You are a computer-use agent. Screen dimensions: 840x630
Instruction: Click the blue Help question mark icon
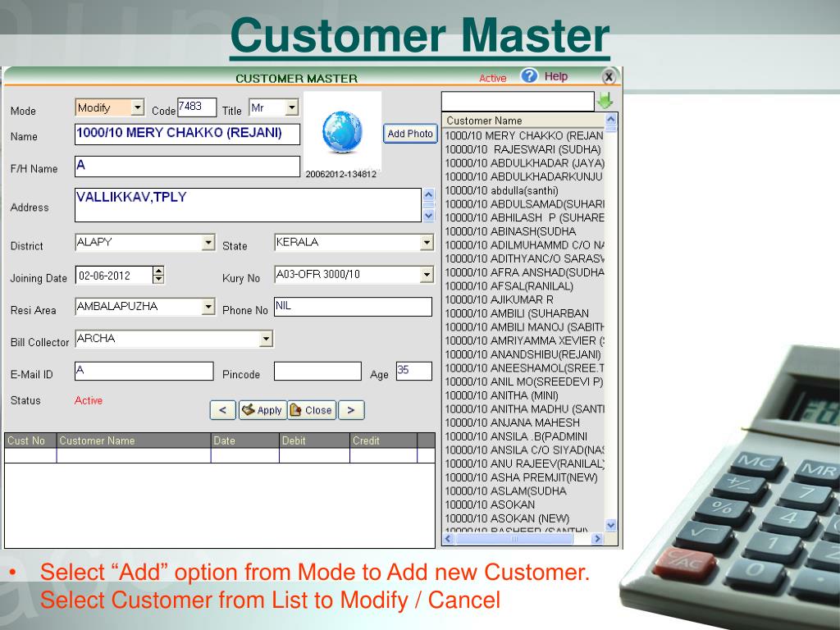[x=529, y=76]
